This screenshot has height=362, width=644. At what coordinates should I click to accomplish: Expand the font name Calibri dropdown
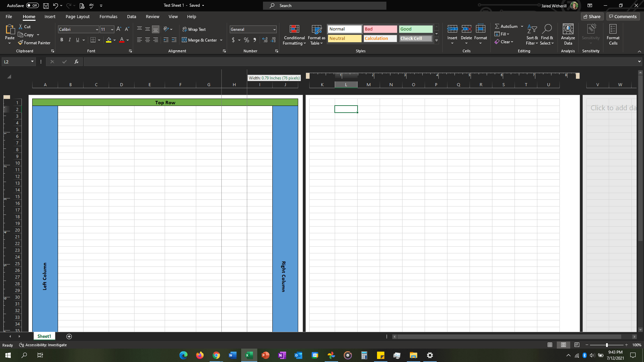97,29
